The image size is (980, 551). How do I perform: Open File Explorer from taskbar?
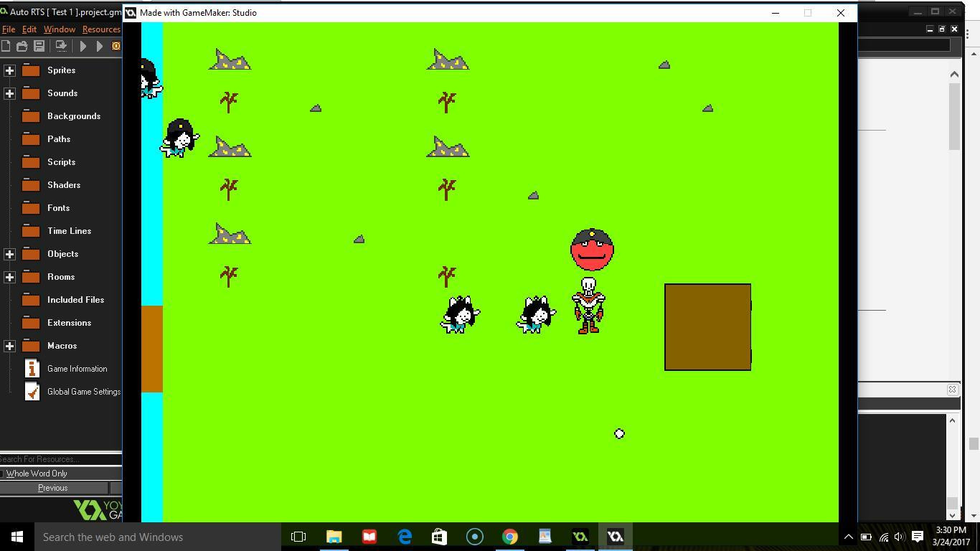(x=334, y=537)
